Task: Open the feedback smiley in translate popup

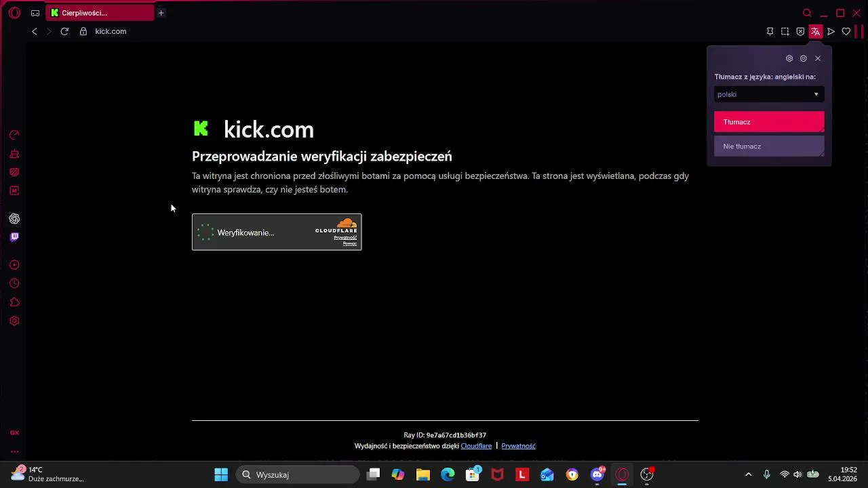Action: pos(804,58)
